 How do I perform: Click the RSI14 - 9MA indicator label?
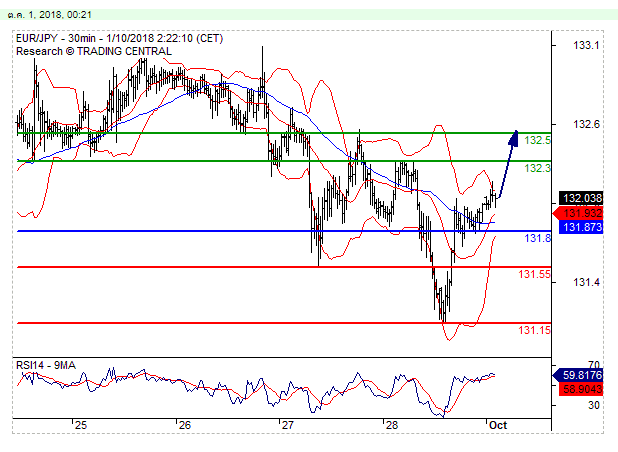click(x=46, y=365)
